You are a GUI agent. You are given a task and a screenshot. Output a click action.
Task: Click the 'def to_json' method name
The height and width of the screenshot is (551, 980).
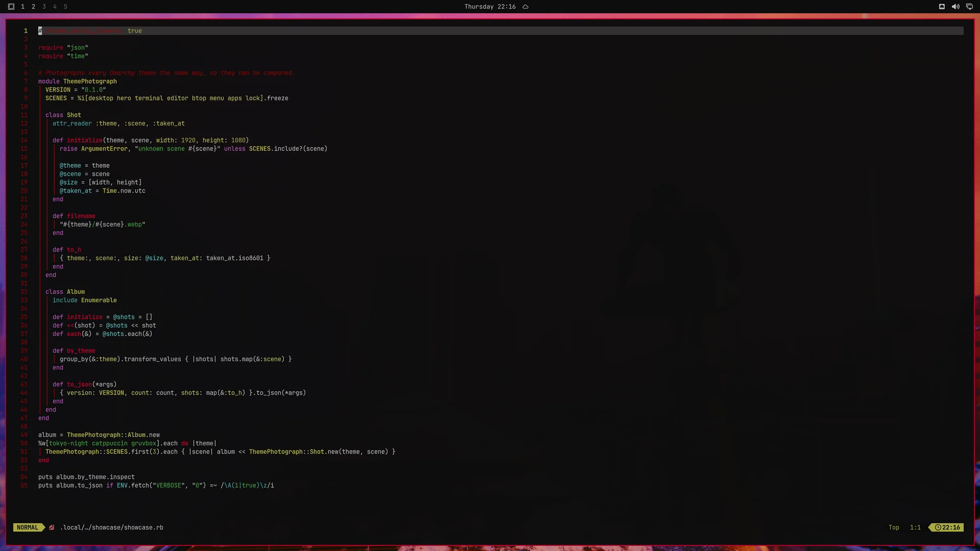pyautogui.click(x=79, y=385)
